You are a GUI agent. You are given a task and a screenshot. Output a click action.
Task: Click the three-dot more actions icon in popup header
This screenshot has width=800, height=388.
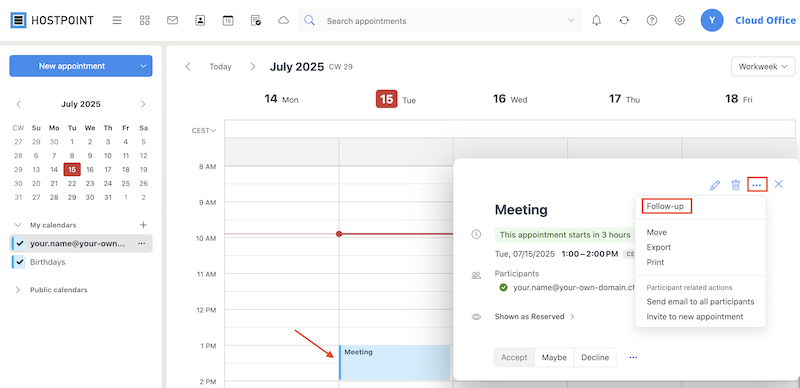click(757, 185)
